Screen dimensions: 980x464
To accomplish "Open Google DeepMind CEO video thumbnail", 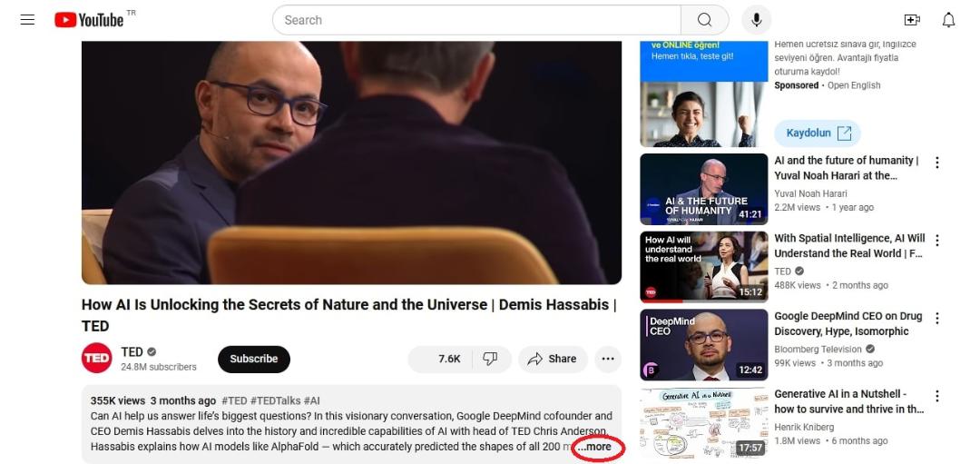I will coord(704,344).
